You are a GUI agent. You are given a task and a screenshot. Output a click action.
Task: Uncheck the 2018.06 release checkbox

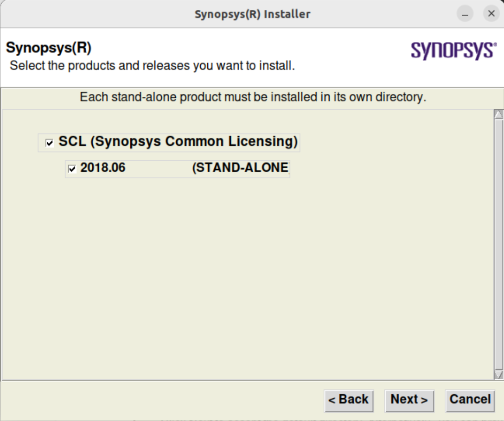[x=72, y=169]
